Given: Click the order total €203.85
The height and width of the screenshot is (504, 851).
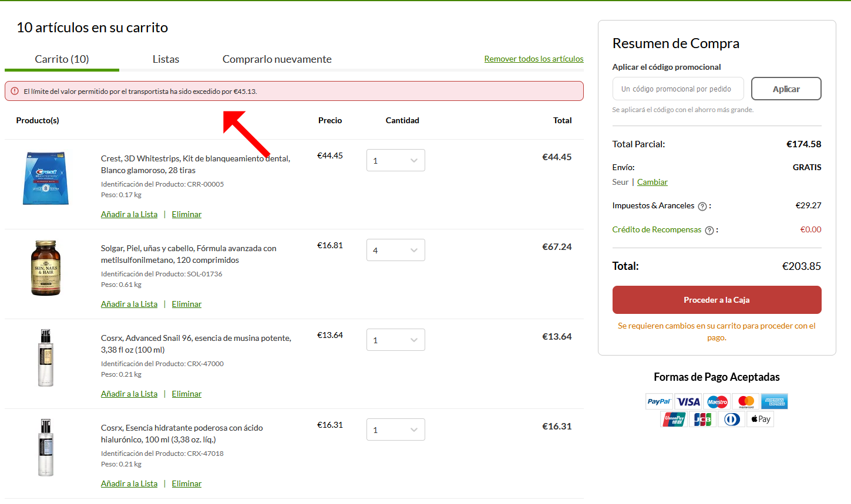Looking at the screenshot, I should (x=802, y=266).
